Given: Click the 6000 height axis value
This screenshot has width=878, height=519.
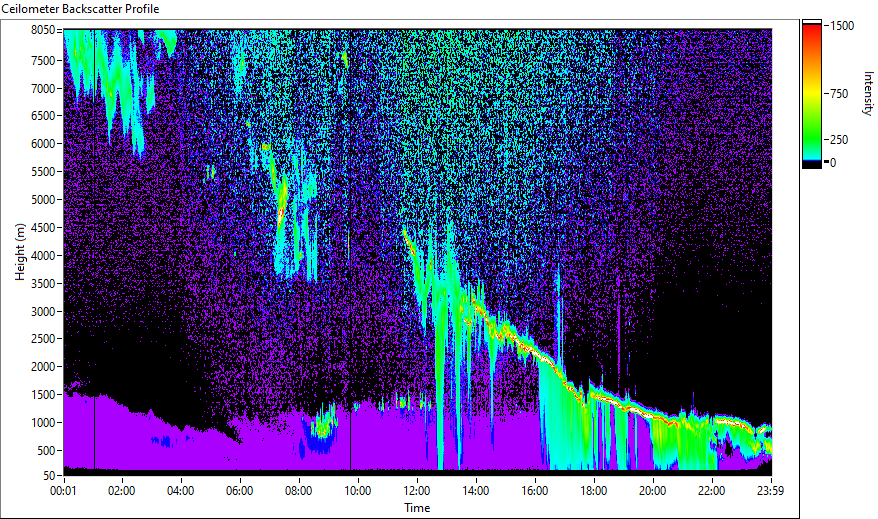Looking at the screenshot, I should [43, 144].
